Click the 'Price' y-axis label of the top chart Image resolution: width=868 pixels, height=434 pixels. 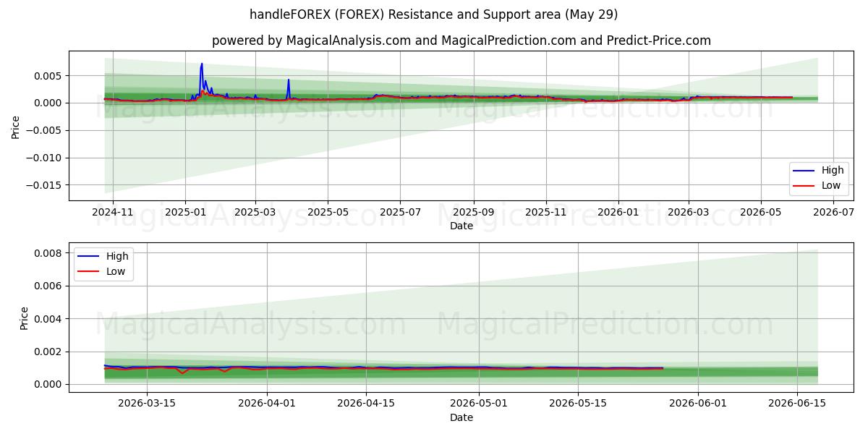16,127
